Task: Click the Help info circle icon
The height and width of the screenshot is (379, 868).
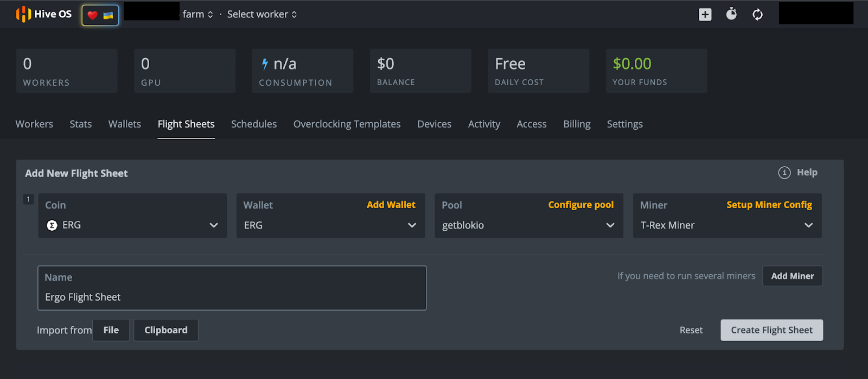Action: point(784,173)
